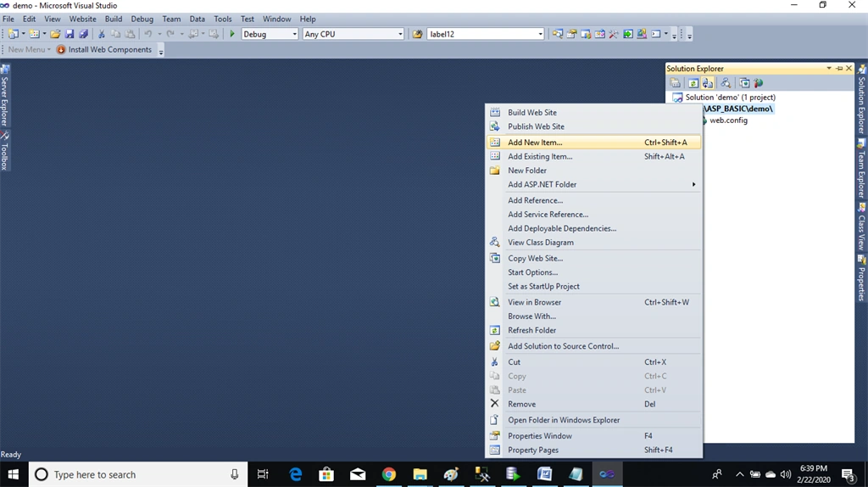Open standard toolbar options overflow arrow
The height and width of the screenshot is (487, 868).
(674, 36)
